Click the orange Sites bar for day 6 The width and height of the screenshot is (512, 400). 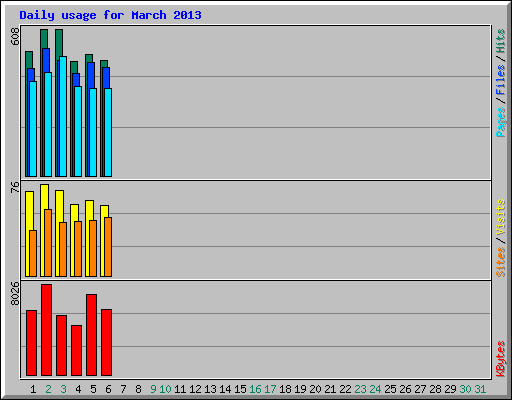pos(108,247)
